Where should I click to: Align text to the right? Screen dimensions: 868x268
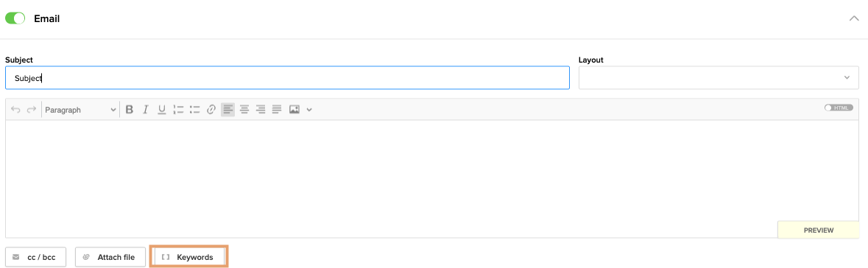tap(261, 110)
